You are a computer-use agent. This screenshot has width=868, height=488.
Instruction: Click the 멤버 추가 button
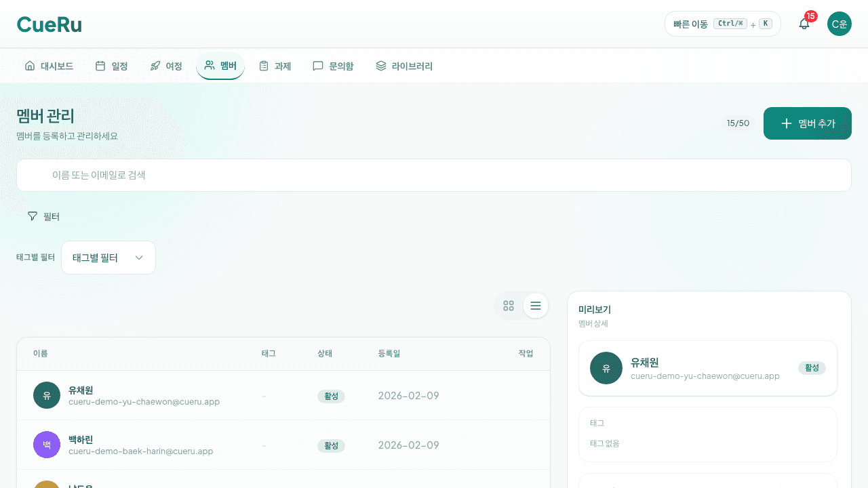pos(807,123)
